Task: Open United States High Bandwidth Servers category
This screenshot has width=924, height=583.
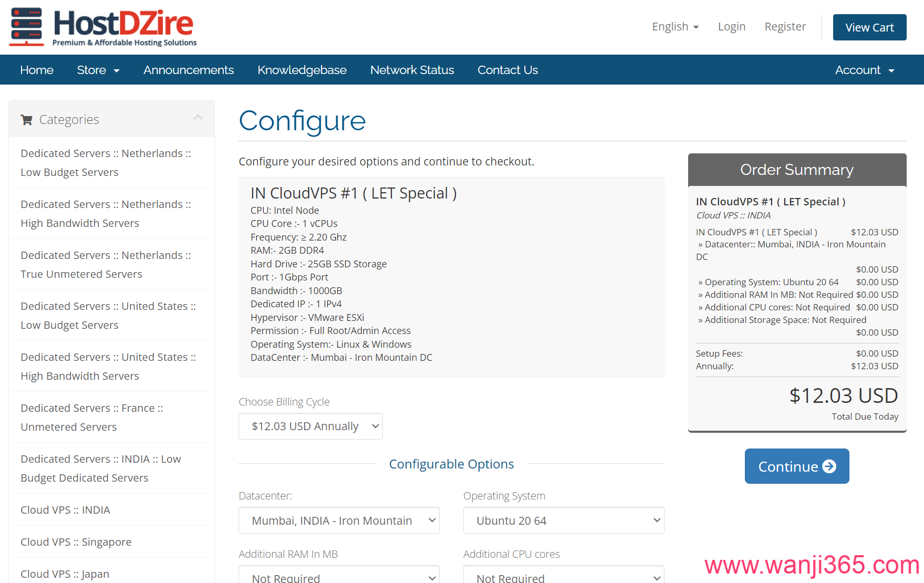Action: pos(111,367)
